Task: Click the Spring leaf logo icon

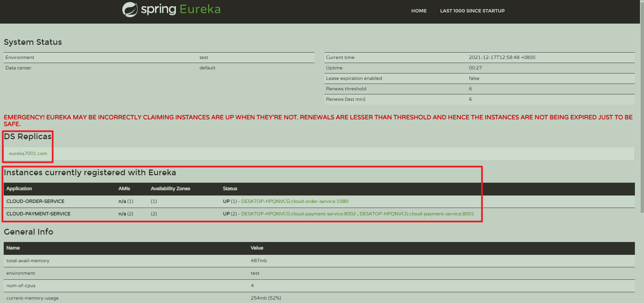Action: (130, 10)
